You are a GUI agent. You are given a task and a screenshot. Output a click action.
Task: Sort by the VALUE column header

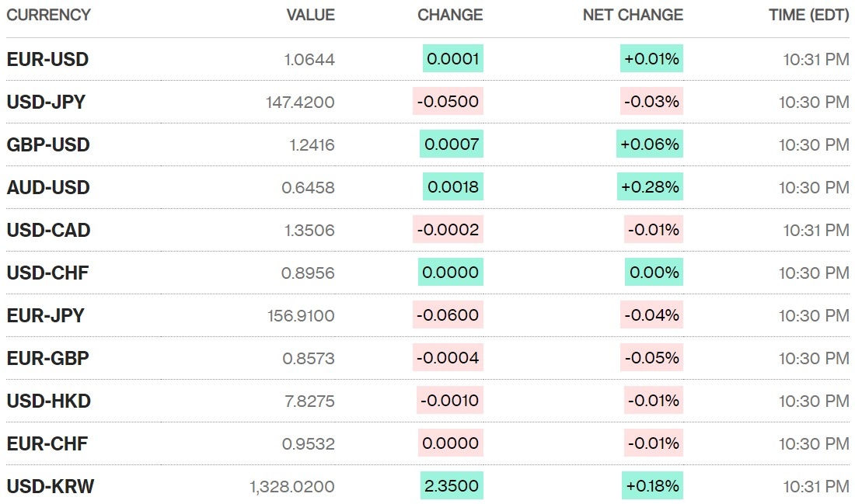pyautogui.click(x=310, y=15)
